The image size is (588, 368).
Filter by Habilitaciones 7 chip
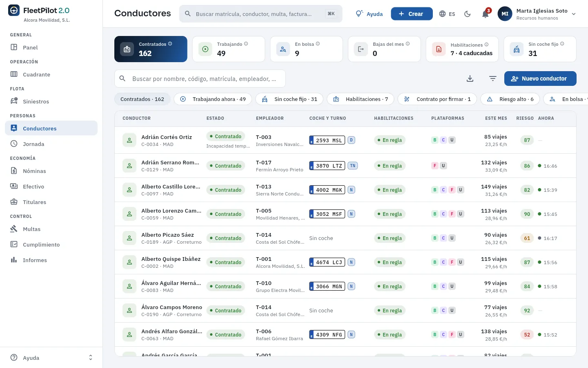tap(361, 99)
